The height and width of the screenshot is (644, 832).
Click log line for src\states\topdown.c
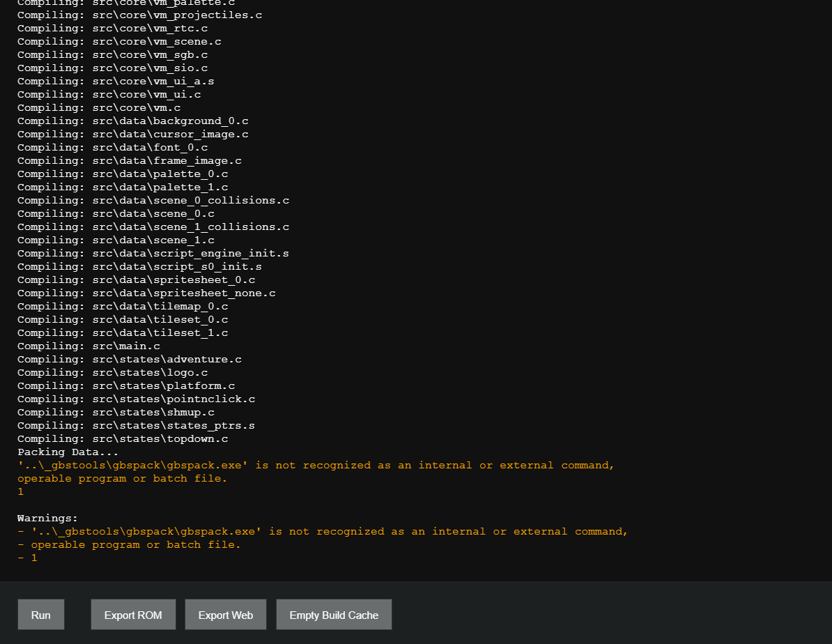click(123, 439)
